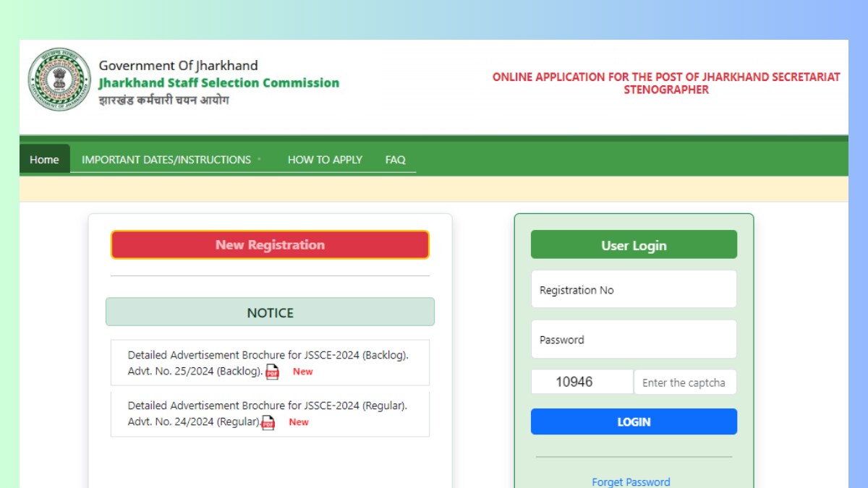Open the PDF icon for Advt. No. 24/2024 Regular
The height and width of the screenshot is (488, 868).
click(x=268, y=422)
